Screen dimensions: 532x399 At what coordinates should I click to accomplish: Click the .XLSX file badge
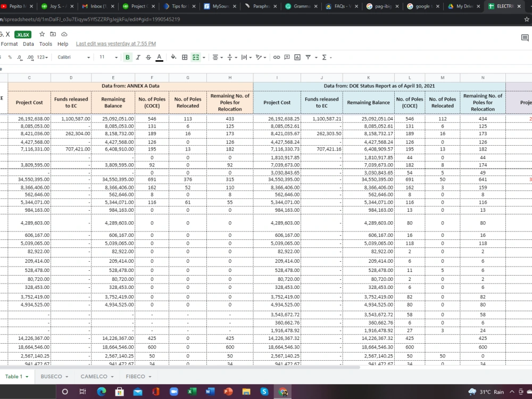[23, 35]
